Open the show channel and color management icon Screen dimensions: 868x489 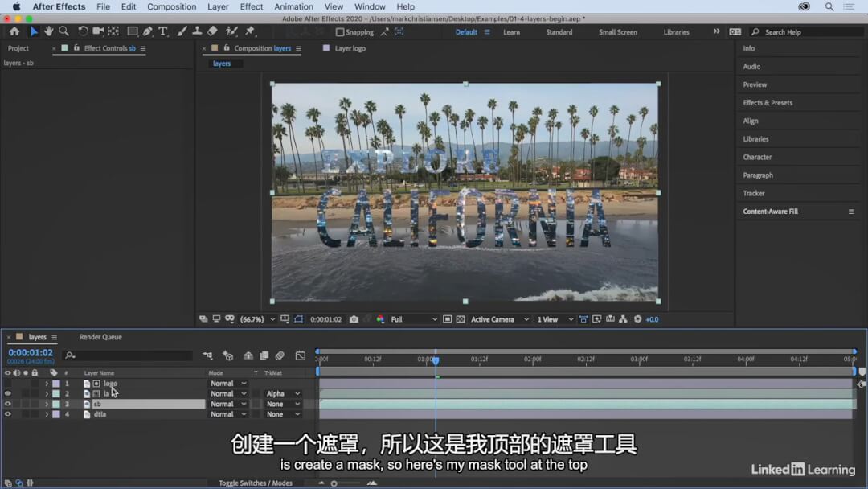(380, 319)
